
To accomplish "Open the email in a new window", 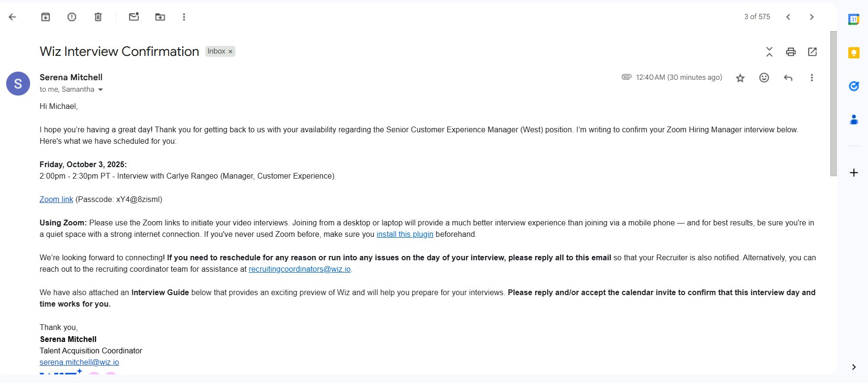I will tap(812, 52).
